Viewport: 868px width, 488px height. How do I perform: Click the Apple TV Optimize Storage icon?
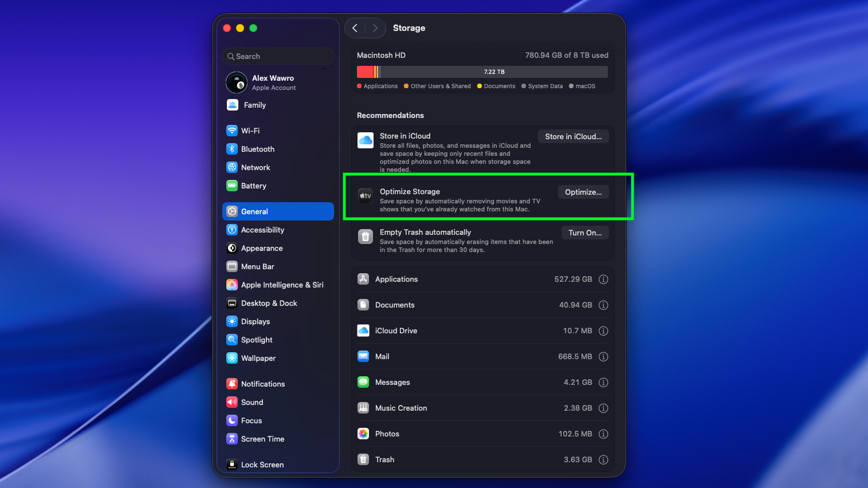point(366,196)
